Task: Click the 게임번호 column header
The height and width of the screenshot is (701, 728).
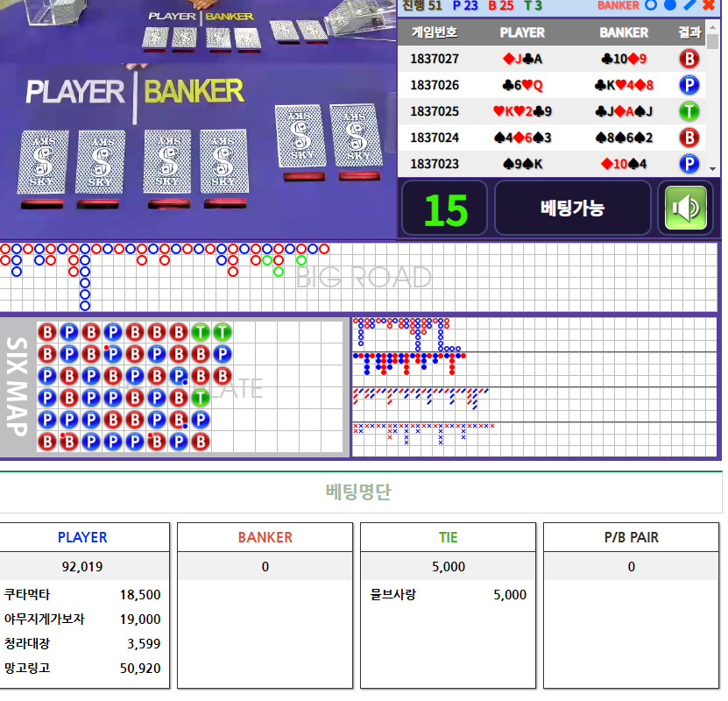Action: click(435, 32)
